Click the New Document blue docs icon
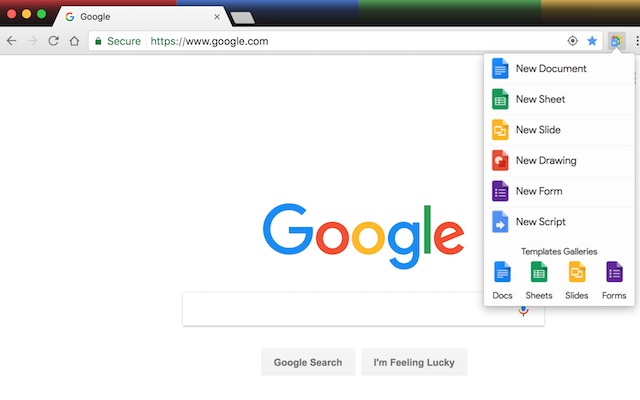The image size is (640, 400). tap(500, 68)
